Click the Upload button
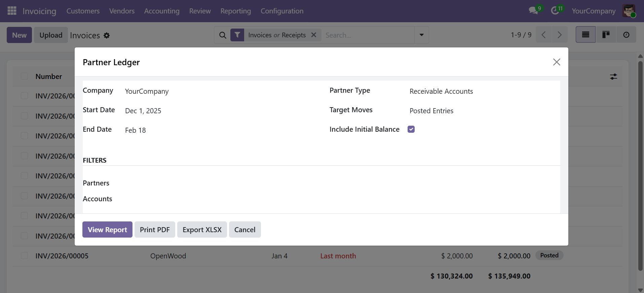This screenshot has height=293, width=644. pyautogui.click(x=51, y=35)
